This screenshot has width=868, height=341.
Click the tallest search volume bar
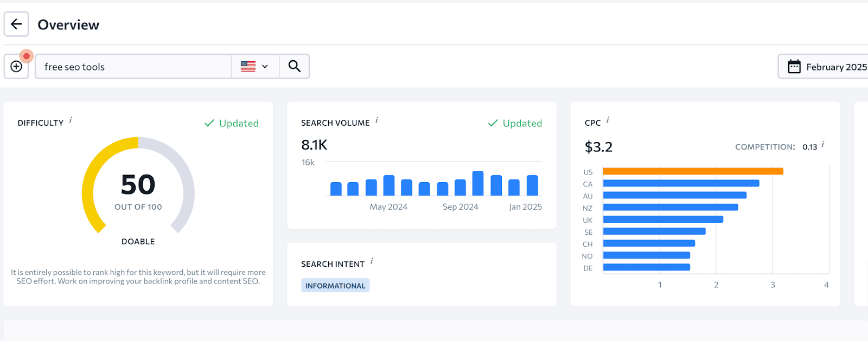tap(478, 183)
